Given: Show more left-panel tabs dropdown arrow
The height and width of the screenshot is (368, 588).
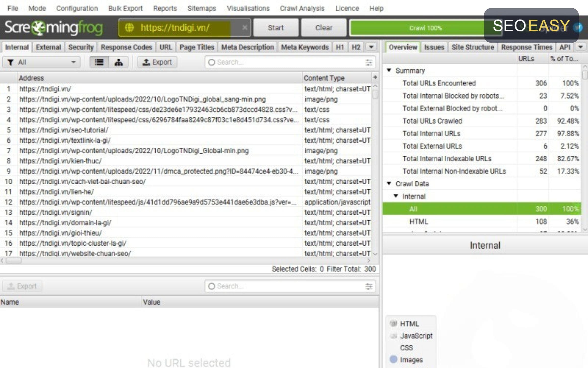Looking at the screenshot, I should coord(371,47).
